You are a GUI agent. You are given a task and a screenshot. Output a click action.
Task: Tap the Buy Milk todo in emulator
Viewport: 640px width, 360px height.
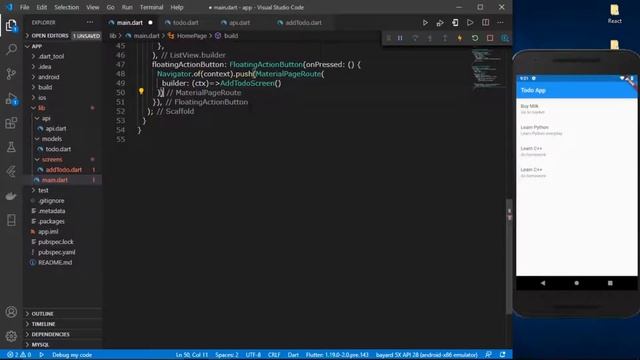576,109
